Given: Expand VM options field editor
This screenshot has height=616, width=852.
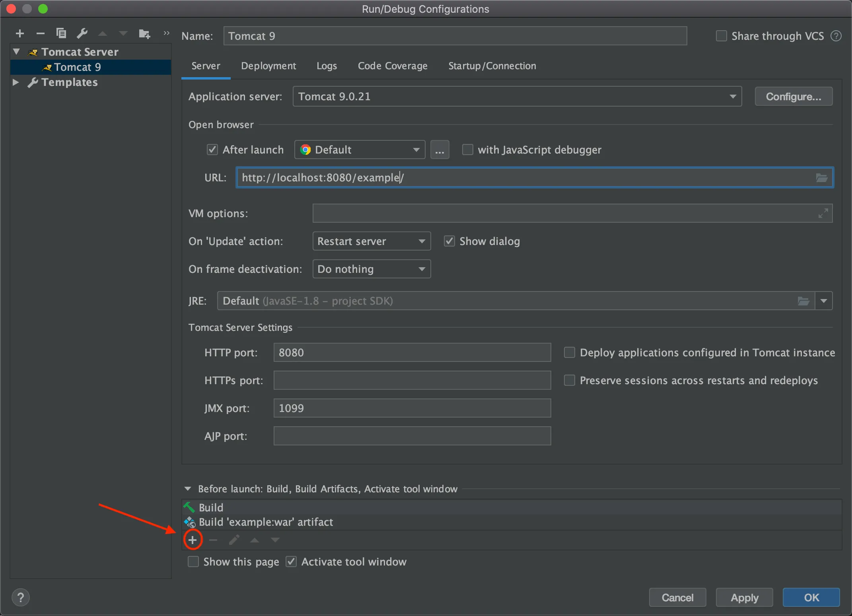Looking at the screenshot, I should click(823, 214).
